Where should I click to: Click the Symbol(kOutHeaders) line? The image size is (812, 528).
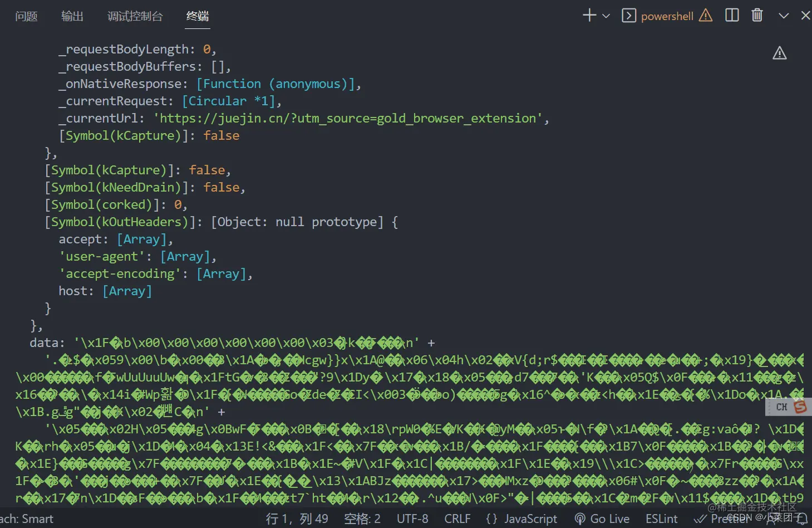point(221,222)
